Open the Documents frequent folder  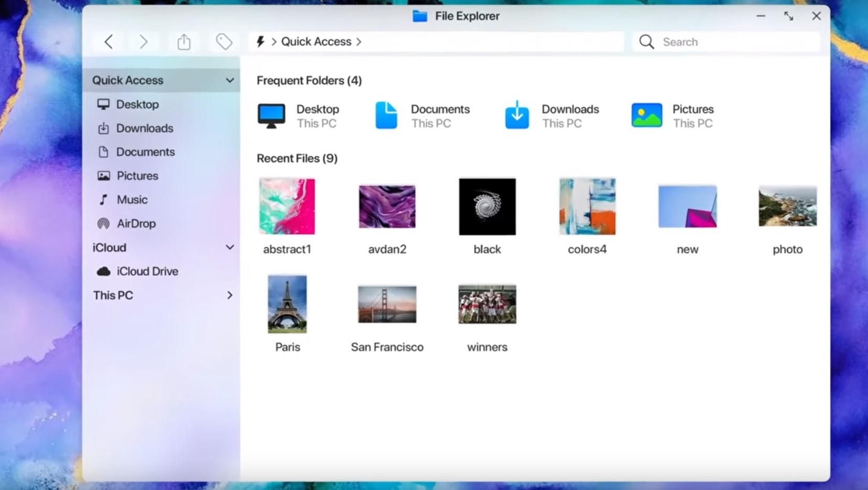pos(425,115)
